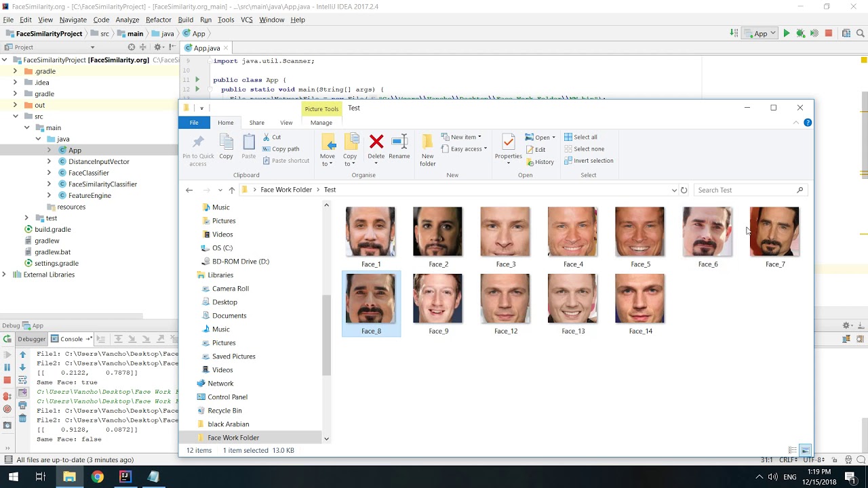Collapse the Explorer ribbon chevron
The width and height of the screenshot is (868, 488).
(x=796, y=123)
